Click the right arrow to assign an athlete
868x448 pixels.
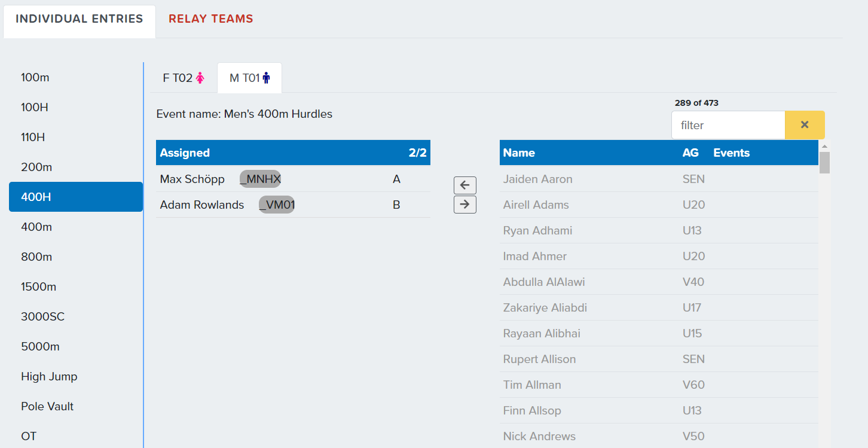coord(464,204)
